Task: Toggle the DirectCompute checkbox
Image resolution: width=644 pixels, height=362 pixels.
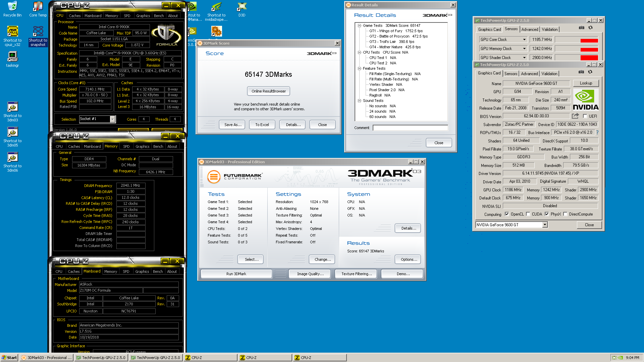Action: [565, 214]
